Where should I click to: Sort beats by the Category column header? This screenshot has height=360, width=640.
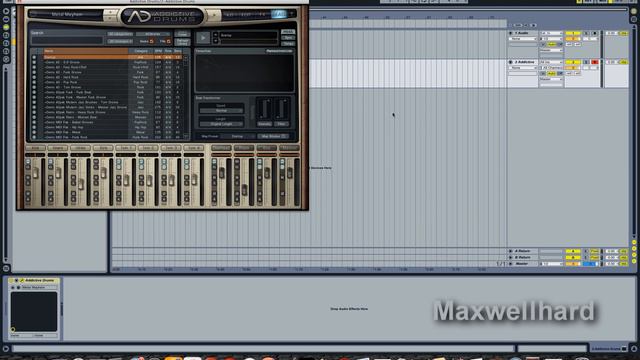point(141,51)
